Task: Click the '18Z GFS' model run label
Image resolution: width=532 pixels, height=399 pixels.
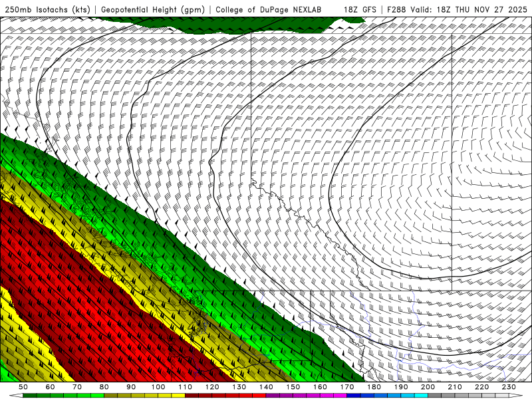Action: (360, 10)
